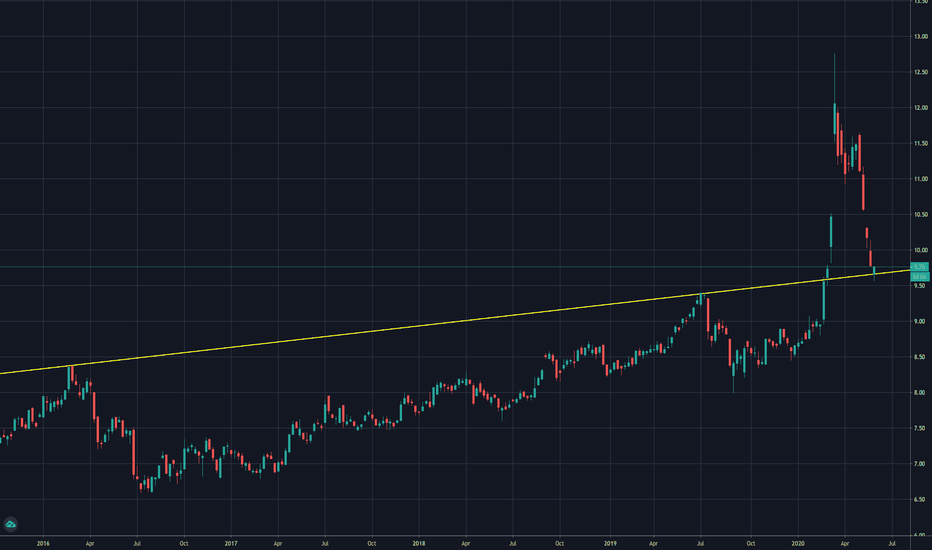
Task: Click the Oct label between 2019 and 2020
Action: coord(751,543)
